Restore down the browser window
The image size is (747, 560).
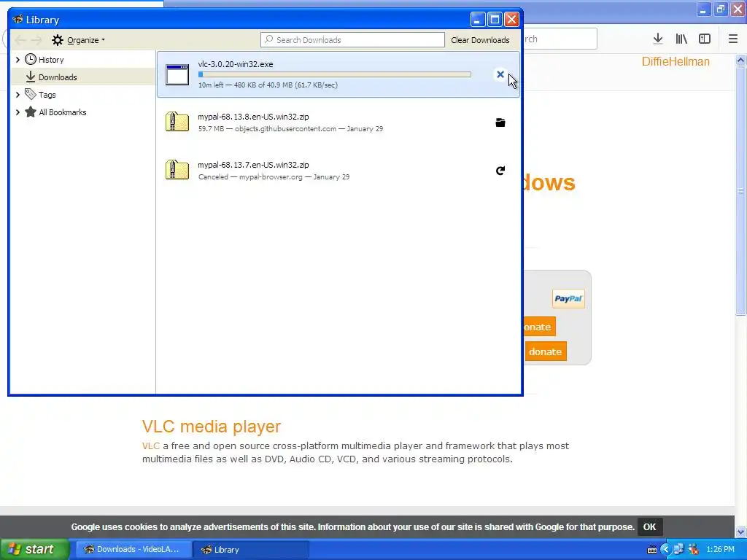pyautogui.click(x=721, y=9)
